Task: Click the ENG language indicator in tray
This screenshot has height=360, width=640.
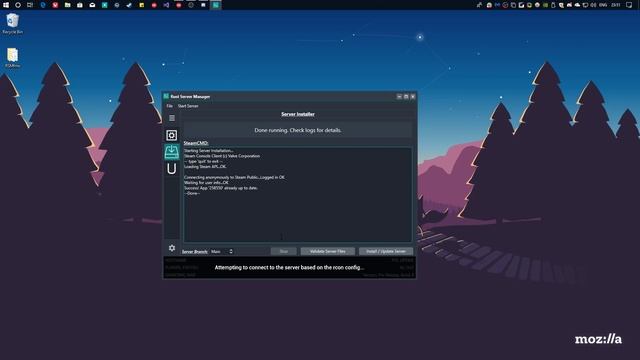Action: pyautogui.click(x=603, y=5)
